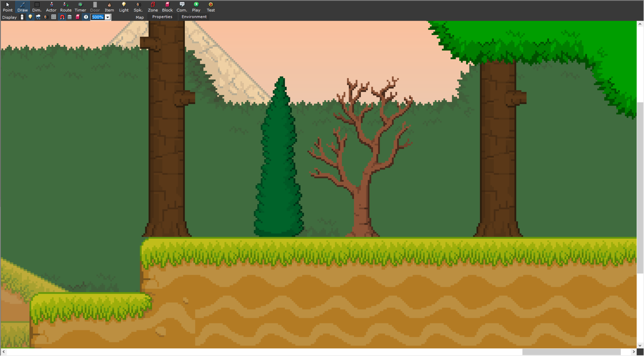This screenshot has height=356, width=644.
Task: Select the Item bag tool
Action: [109, 7]
